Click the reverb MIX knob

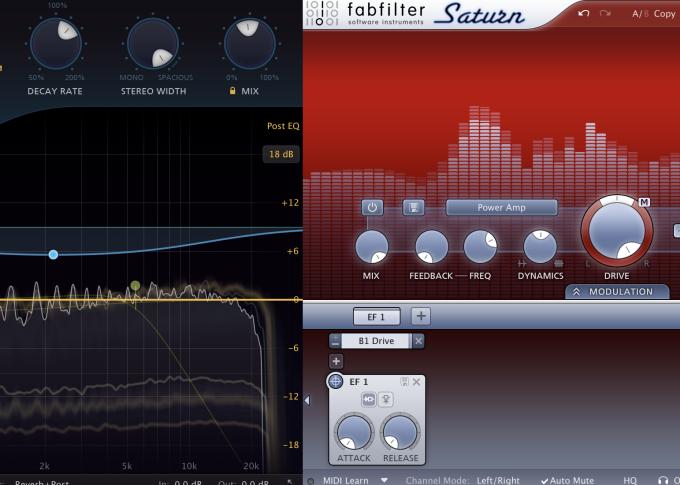tap(250, 43)
